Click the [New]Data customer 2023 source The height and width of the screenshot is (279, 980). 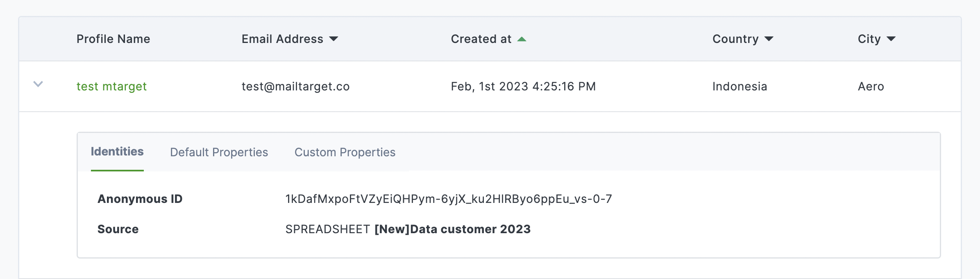click(452, 229)
